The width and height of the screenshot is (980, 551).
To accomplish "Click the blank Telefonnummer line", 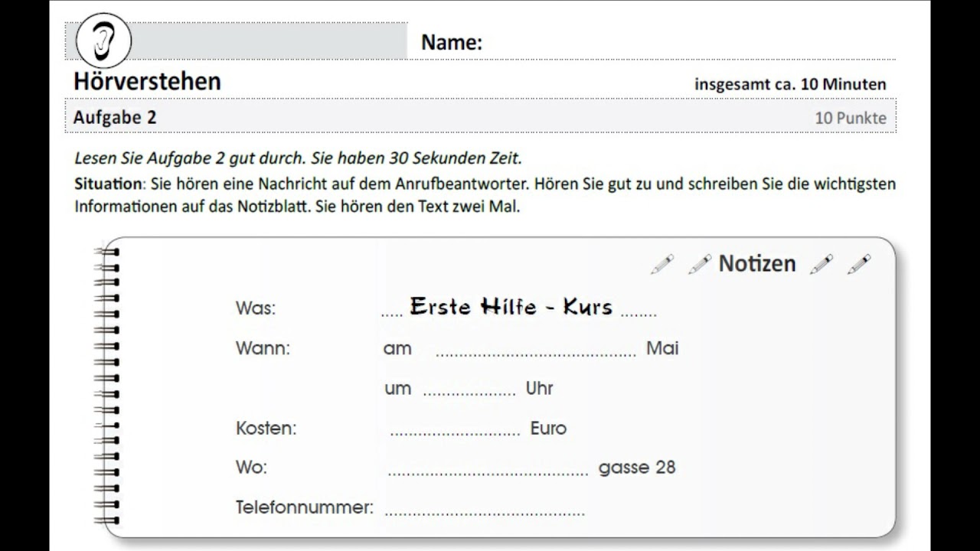I will click(x=485, y=514).
